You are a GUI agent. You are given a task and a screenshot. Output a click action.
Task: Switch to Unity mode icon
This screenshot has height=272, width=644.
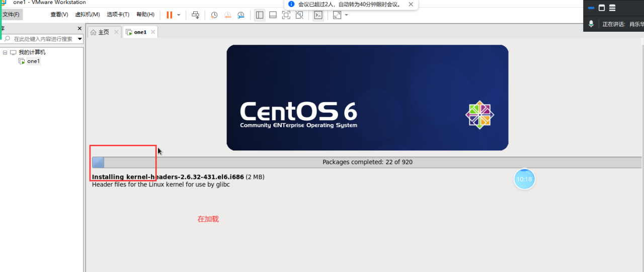point(299,15)
